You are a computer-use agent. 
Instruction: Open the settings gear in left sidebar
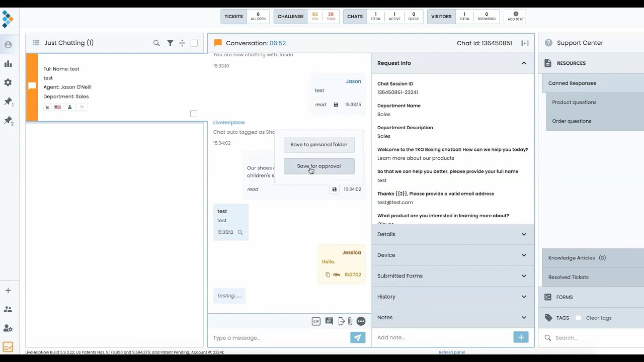[x=8, y=82]
